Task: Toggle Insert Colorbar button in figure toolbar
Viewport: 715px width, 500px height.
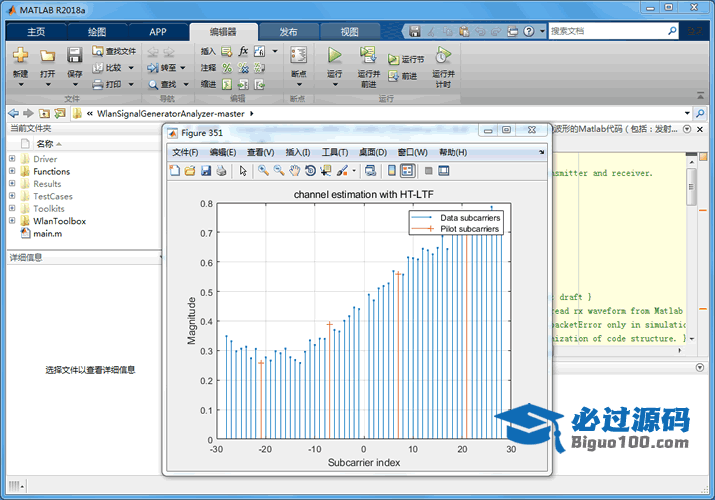Action: click(392, 170)
